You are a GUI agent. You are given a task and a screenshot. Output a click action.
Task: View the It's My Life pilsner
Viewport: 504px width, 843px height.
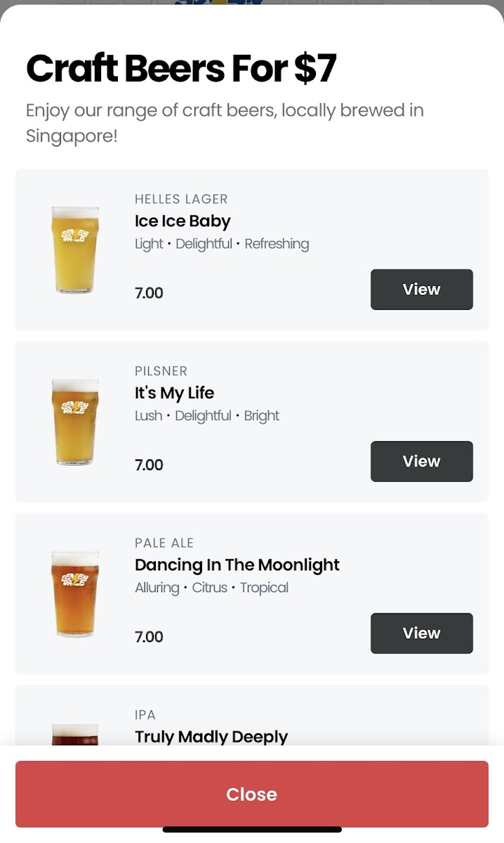point(421,462)
